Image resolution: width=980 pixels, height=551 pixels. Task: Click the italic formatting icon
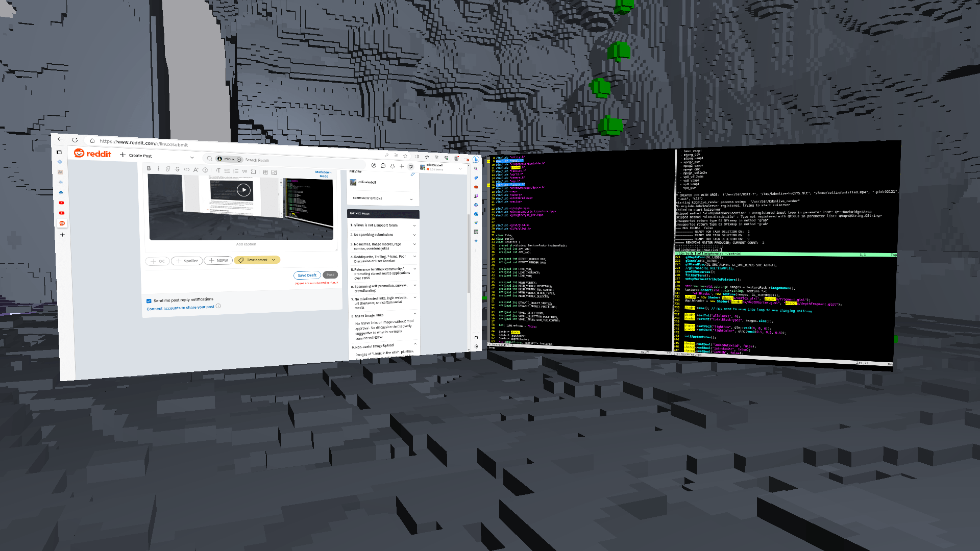pyautogui.click(x=158, y=168)
